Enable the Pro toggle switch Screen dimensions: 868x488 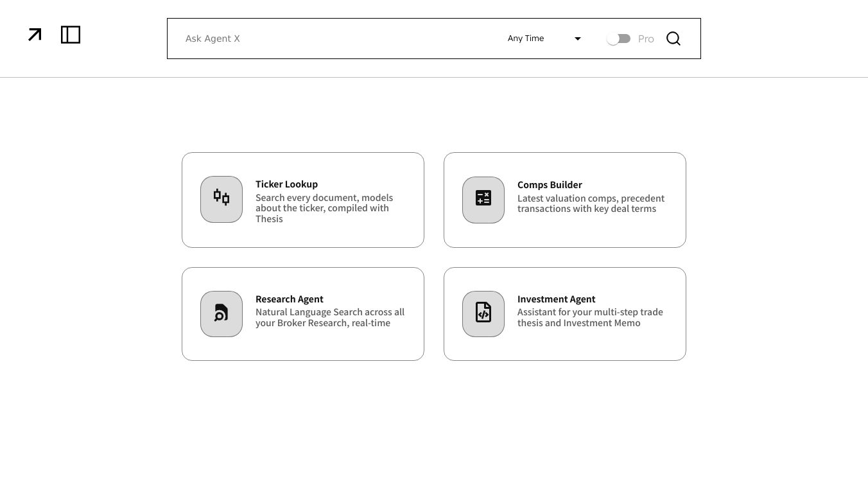click(x=619, y=39)
